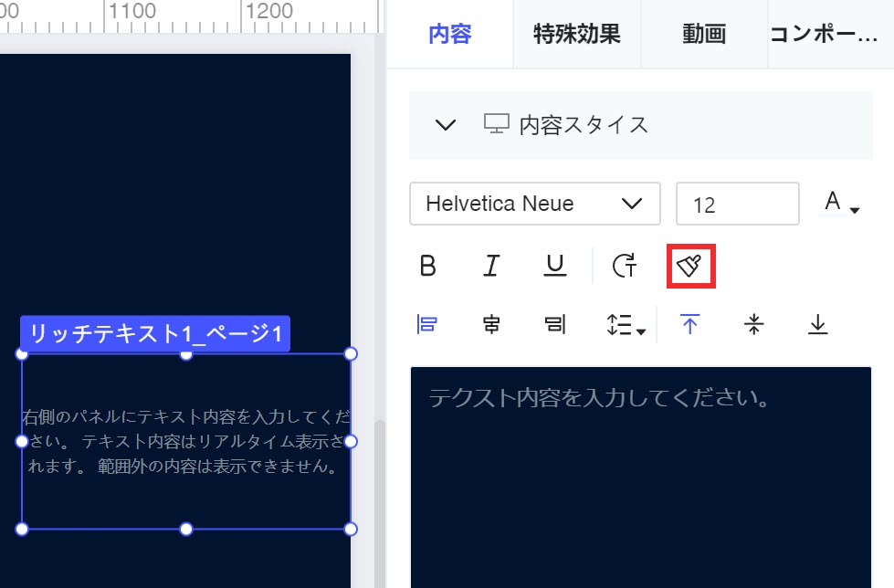Click the bottom-right resize handle of the text box
The height and width of the screenshot is (588, 894).
351,530
